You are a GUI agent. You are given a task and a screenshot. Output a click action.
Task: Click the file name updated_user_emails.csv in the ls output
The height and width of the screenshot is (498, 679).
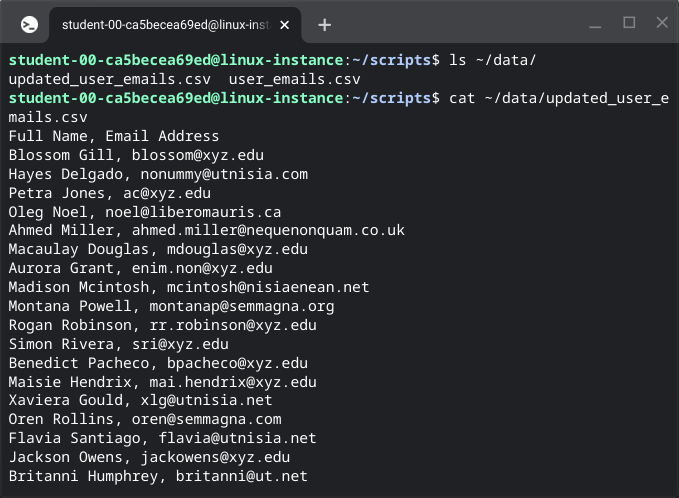click(110, 79)
